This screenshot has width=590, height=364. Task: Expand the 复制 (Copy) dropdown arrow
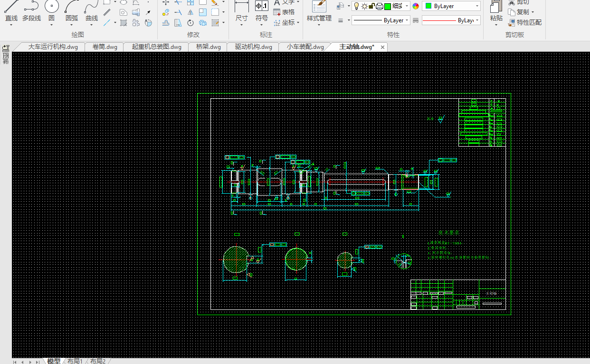click(533, 12)
